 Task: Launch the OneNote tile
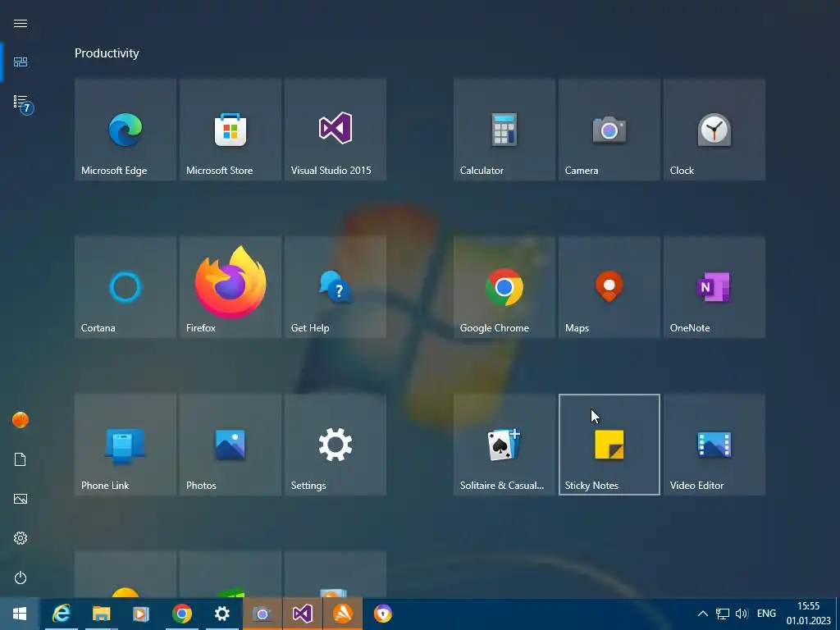tap(714, 287)
